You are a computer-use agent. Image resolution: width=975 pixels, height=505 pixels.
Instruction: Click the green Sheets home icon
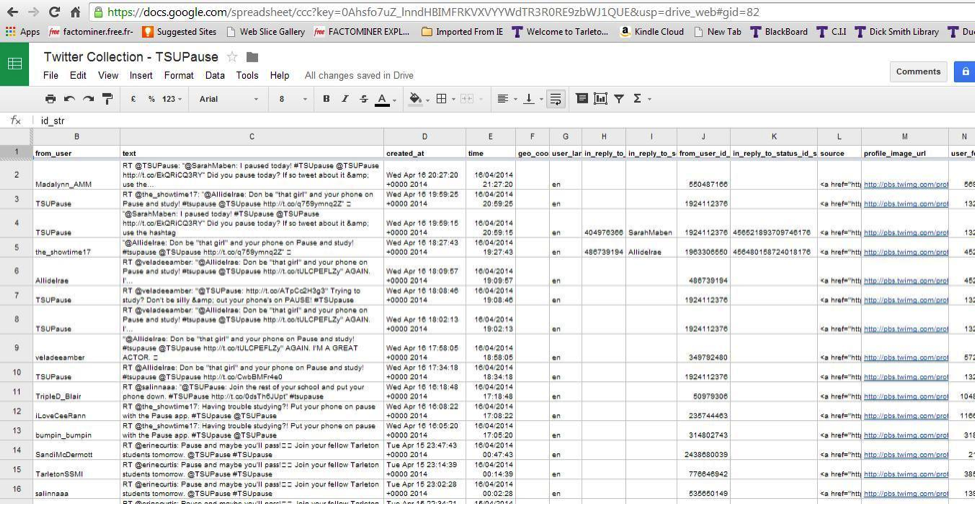[14, 63]
